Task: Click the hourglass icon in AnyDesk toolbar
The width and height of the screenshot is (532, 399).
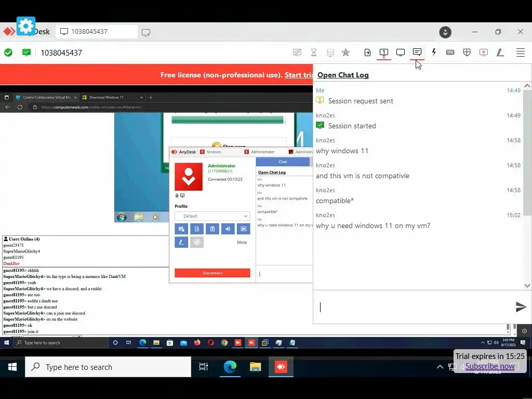Action: coord(313,52)
